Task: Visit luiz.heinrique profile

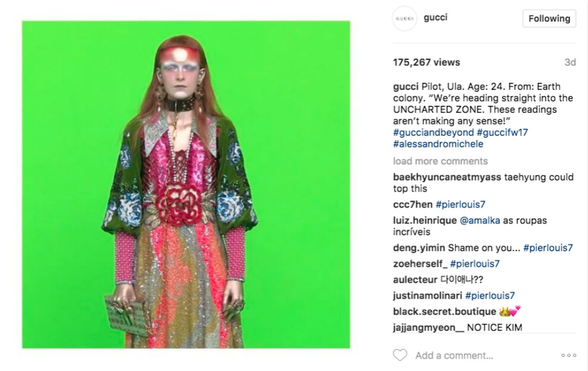Action: click(x=425, y=220)
